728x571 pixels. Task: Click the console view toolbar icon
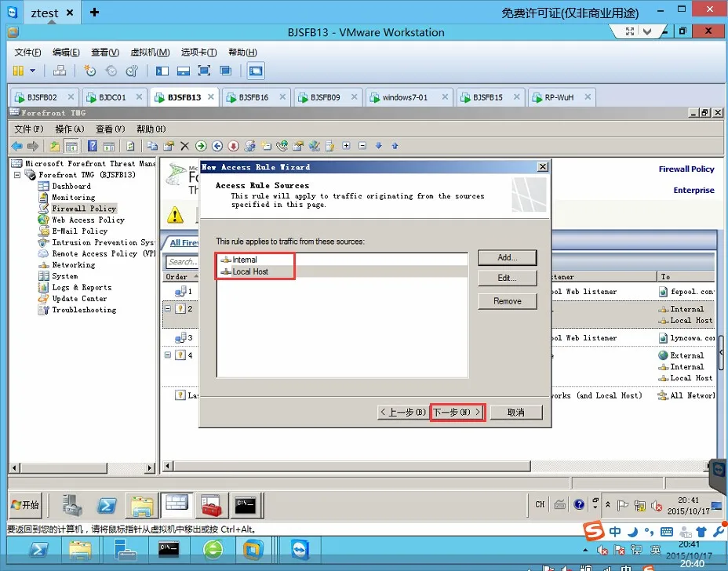pos(256,71)
